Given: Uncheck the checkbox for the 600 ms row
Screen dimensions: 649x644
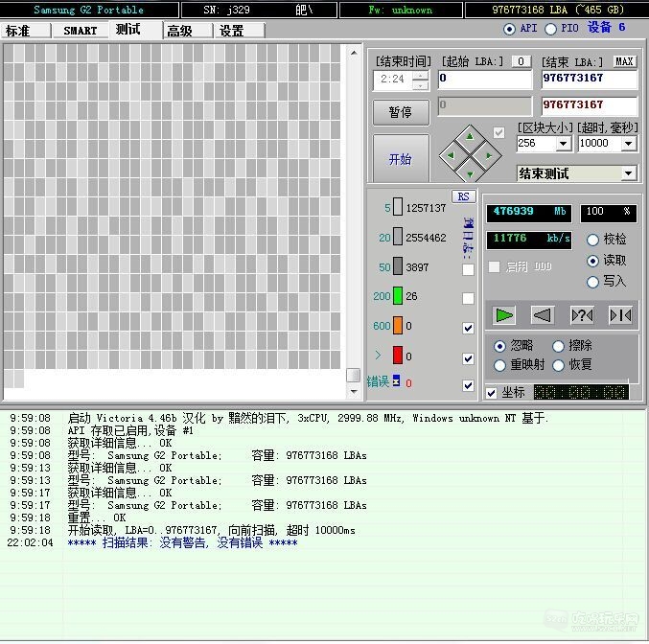Looking at the screenshot, I should [468, 328].
